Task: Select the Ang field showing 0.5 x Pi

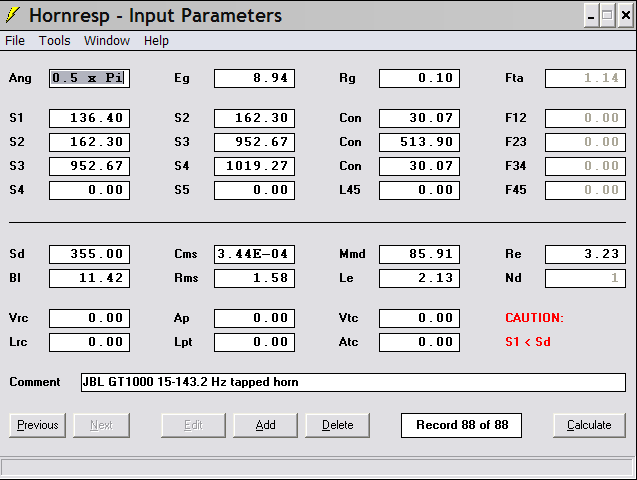Action: tap(89, 78)
